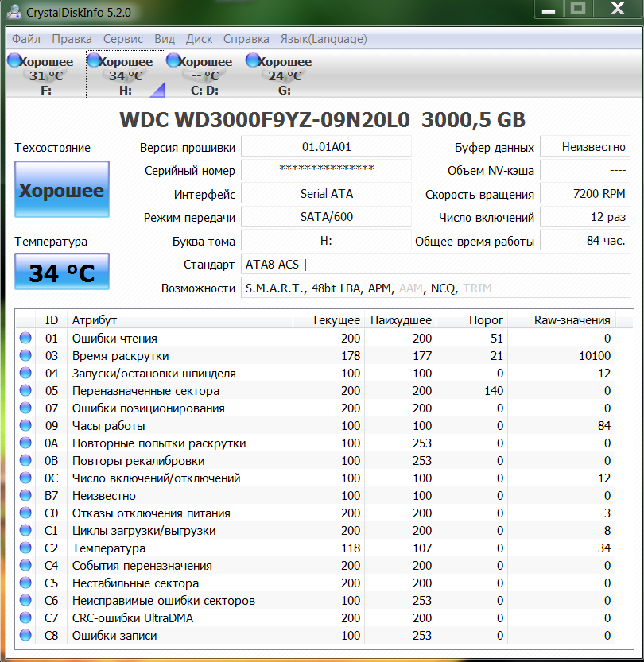644x662 pixels.
Task: Click status icon for События переназначения
Action: click(x=25, y=565)
